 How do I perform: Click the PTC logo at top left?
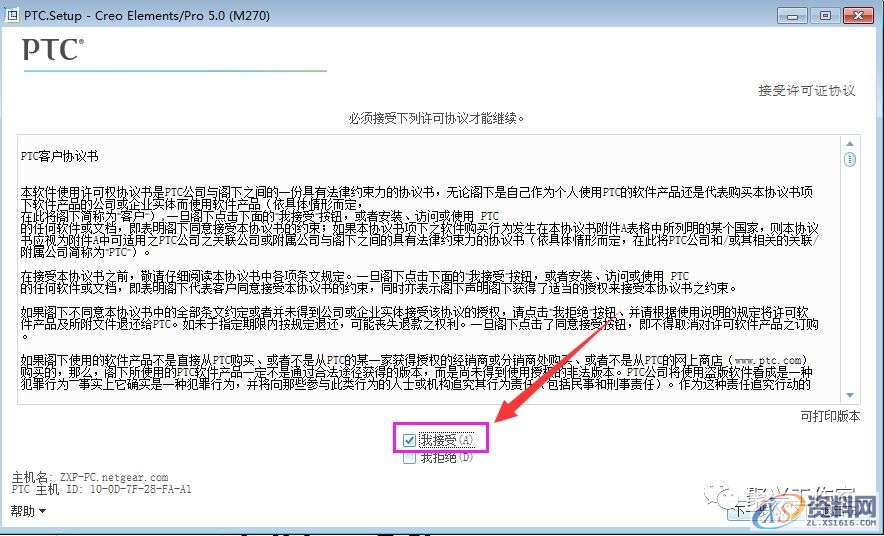53,50
